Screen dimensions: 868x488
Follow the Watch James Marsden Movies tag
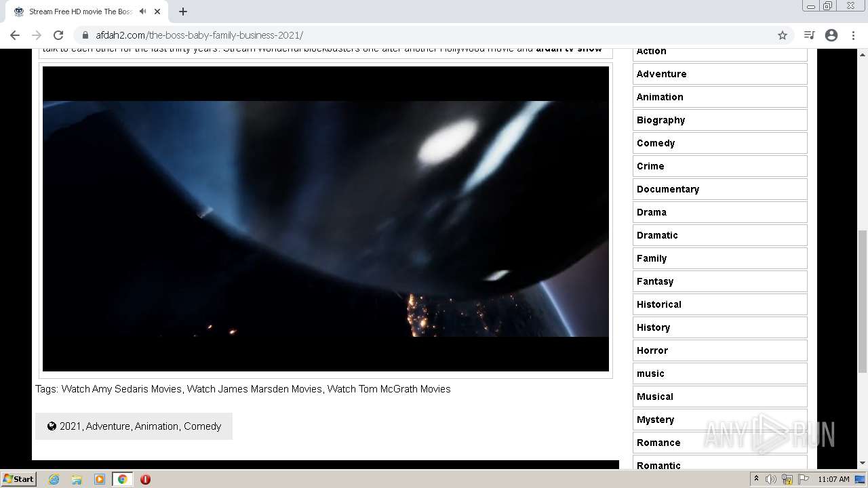click(254, 389)
